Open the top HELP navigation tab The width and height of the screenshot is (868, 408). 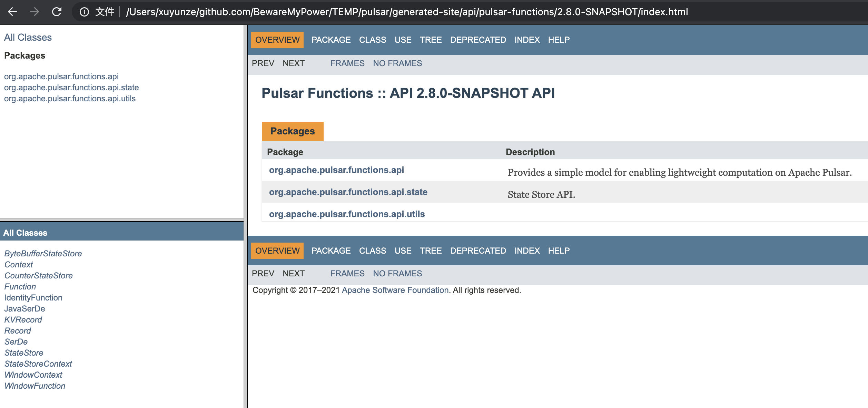(559, 40)
